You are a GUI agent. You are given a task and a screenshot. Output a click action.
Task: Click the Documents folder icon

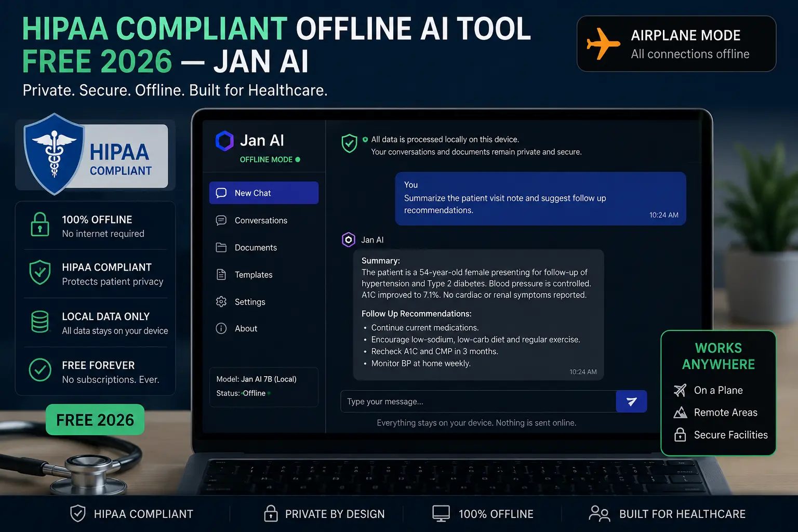pos(221,247)
